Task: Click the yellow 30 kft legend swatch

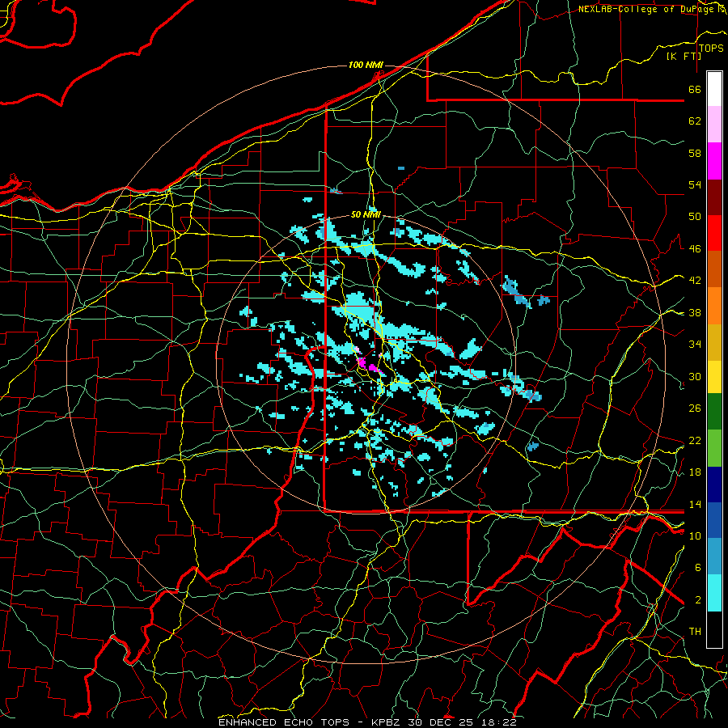Action: pos(714,376)
